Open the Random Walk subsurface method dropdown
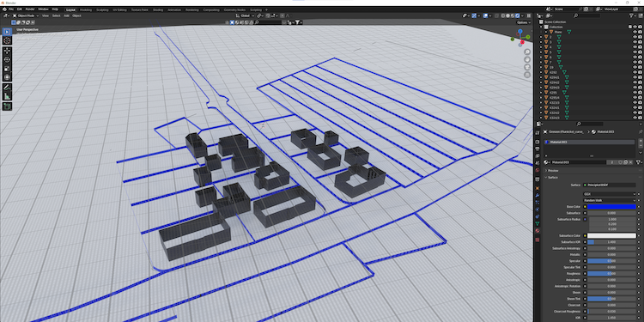 [x=610, y=200]
